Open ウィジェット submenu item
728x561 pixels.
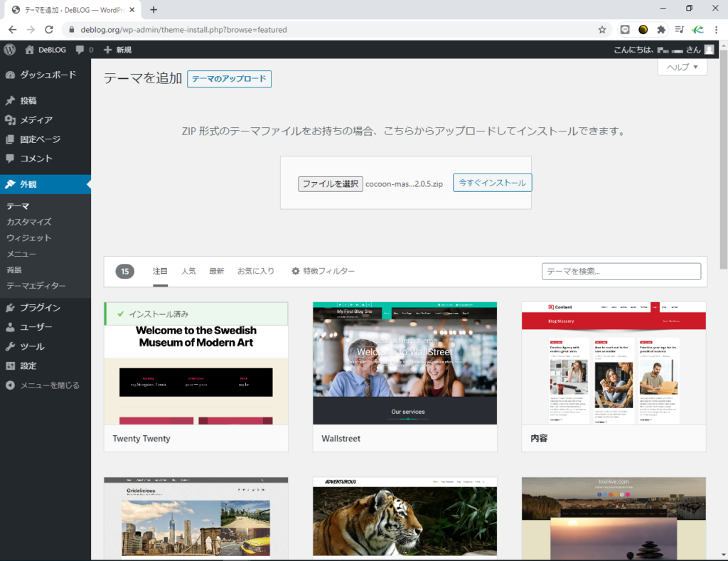[x=28, y=237]
